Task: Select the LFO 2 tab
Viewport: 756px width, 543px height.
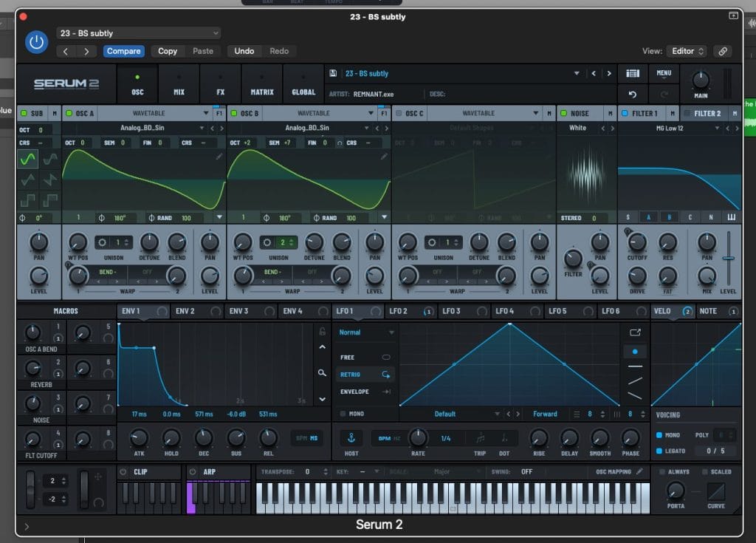Action: tap(410, 311)
